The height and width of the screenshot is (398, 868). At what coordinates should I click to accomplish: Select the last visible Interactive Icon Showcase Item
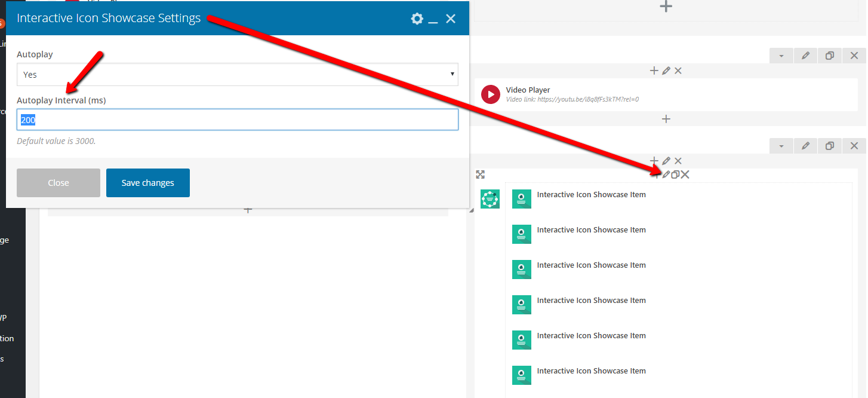(590, 371)
